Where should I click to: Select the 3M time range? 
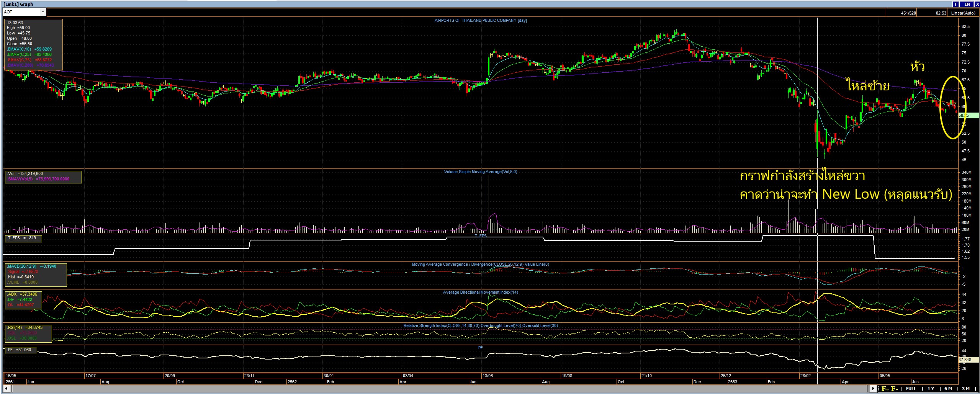pyautogui.click(x=965, y=389)
